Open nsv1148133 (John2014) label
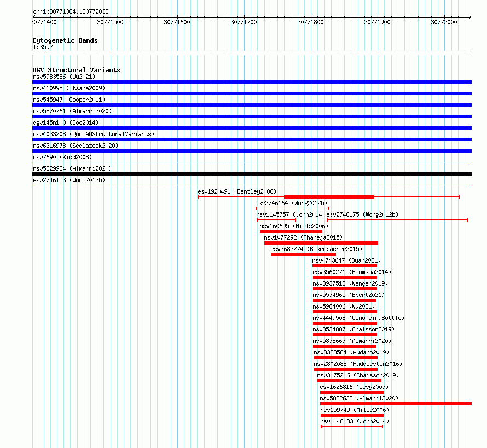The height and width of the screenshot is (448, 487). point(355,421)
